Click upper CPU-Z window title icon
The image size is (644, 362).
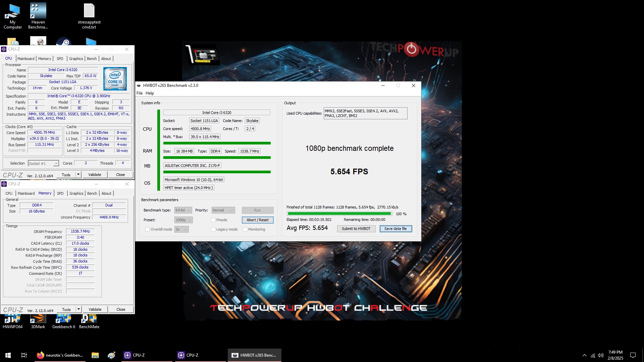[x=4, y=49]
